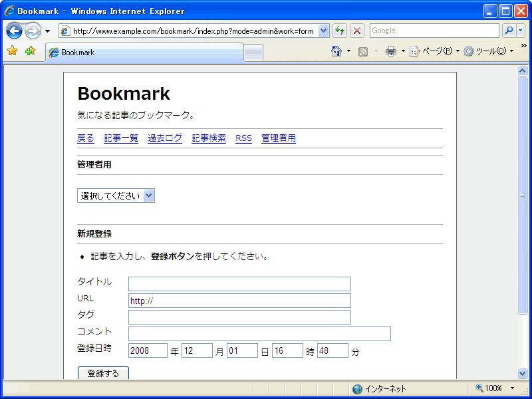
Task: Select the Bookmark tab
Action: [144, 53]
